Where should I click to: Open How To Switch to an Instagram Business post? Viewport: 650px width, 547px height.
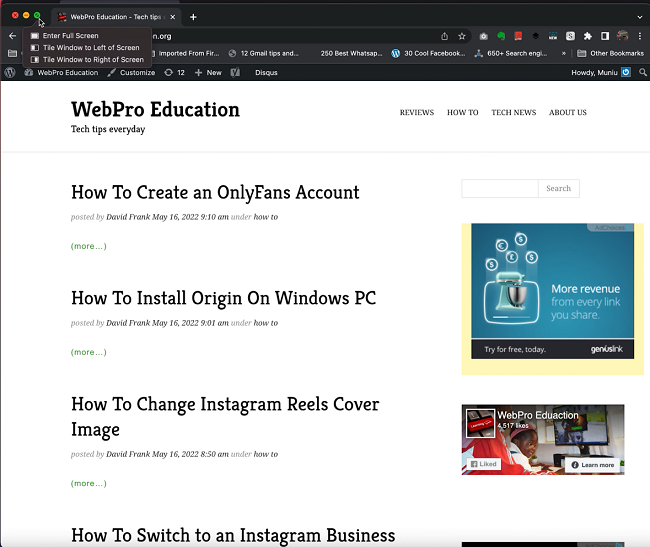coord(233,535)
